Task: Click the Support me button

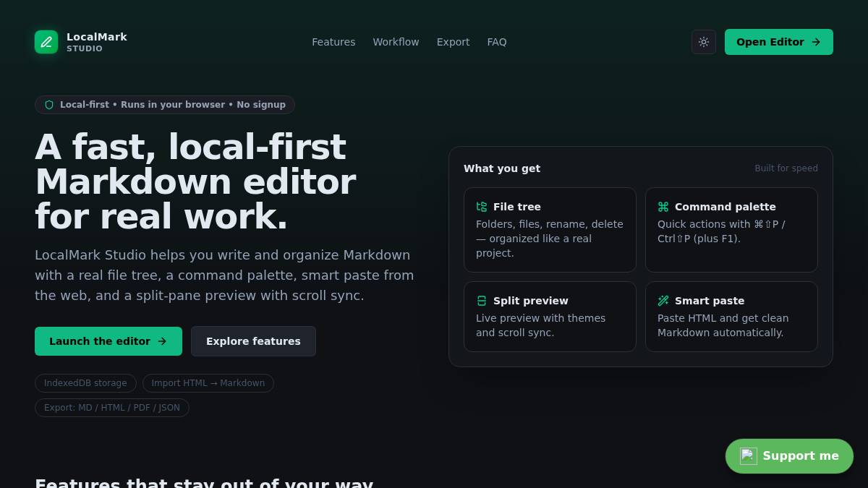Action: 789,455
